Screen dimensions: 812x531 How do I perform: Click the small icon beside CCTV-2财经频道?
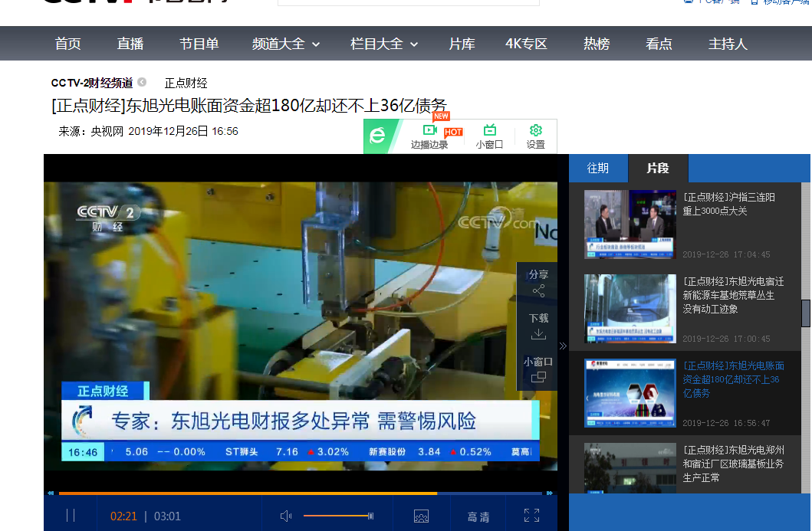pyautogui.click(x=142, y=82)
